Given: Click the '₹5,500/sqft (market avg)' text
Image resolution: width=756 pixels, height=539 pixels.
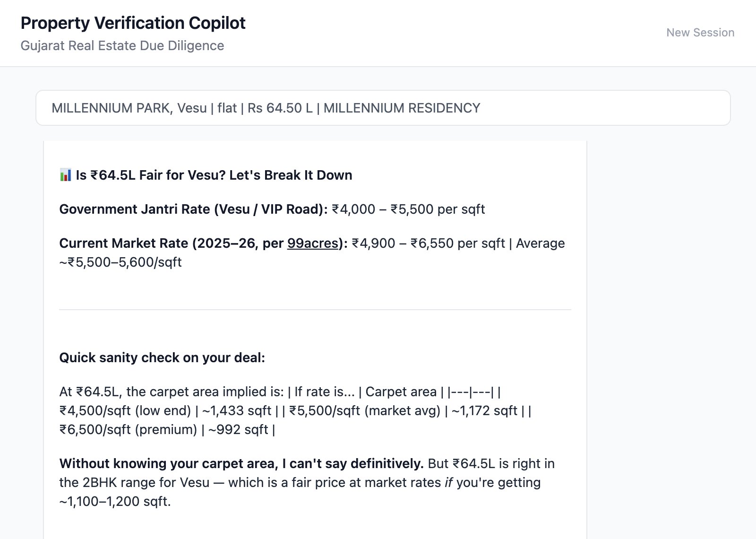Looking at the screenshot, I should coord(365,411).
